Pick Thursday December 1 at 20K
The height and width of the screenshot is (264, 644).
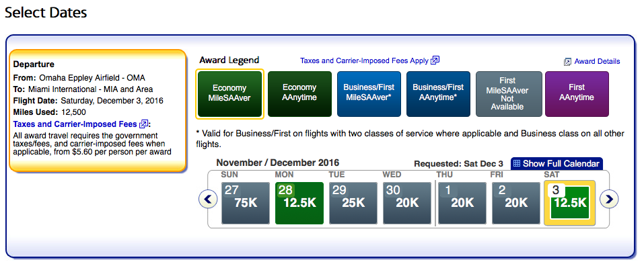[x=462, y=204]
